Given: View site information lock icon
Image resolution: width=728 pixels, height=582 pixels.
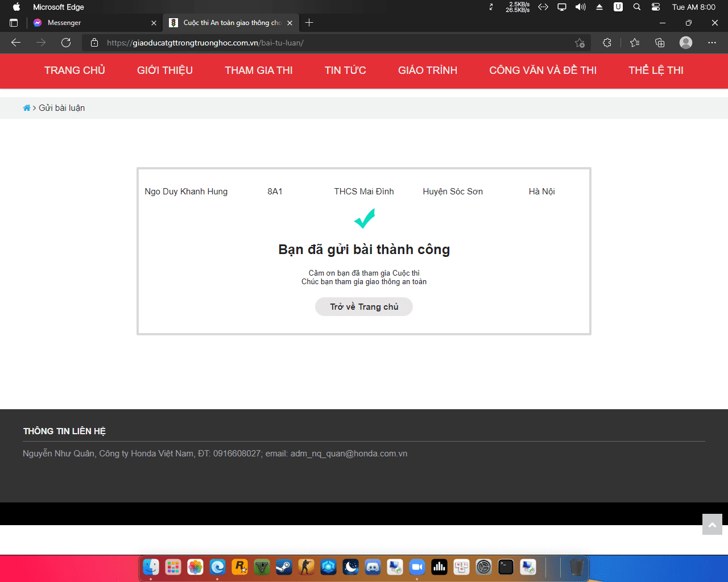Looking at the screenshot, I should [x=94, y=43].
